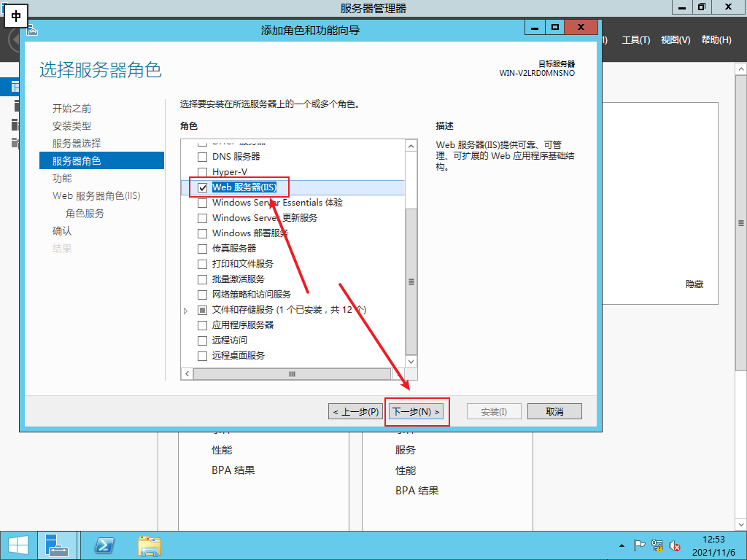The width and height of the screenshot is (747, 560).
Task: Uncheck the Web 服务器(IIS) role
Action: pos(203,187)
